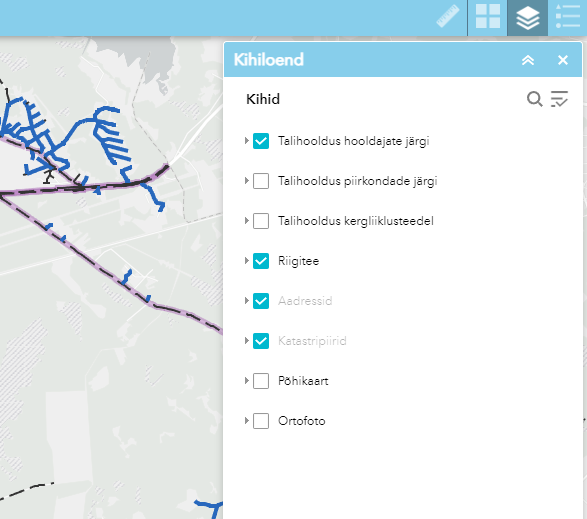Uncheck the Riigitee layer
This screenshot has width=587, height=519.
point(261,261)
